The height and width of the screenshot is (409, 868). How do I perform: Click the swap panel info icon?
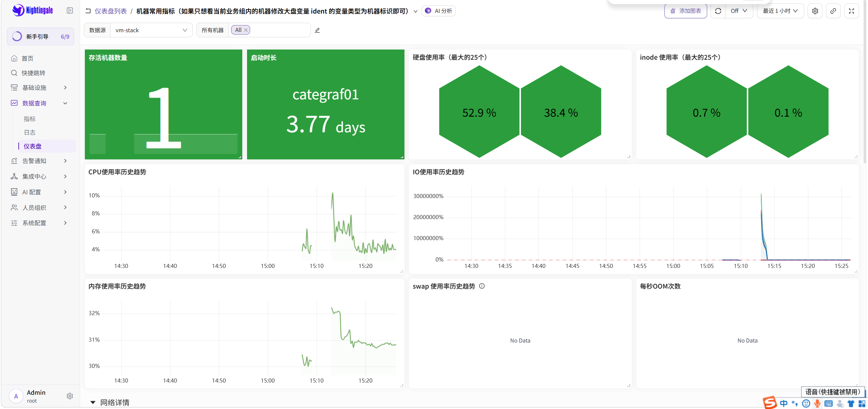(x=482, y=286)
